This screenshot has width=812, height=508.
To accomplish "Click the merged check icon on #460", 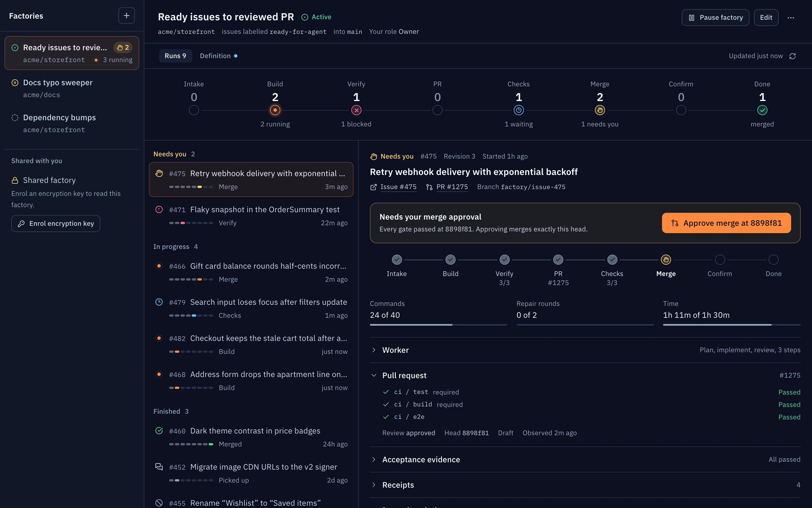I will click(159, 431).
